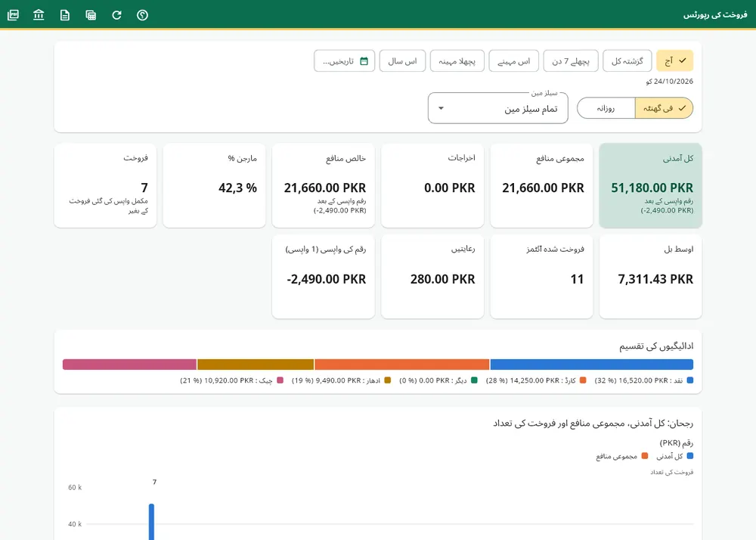Click the اخراجات 0.00 PKR card
This screenshot has width=756, height=540.
pyautogui.click(x=432, y=185)
